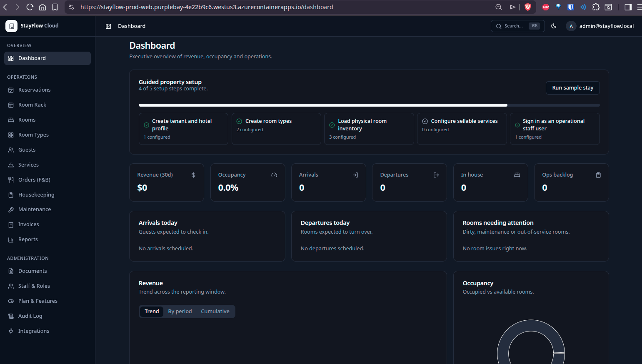642x364 pixels.
Task: Click the Arrivals sign-in arrow icon
Action: pyautogui.click(x=355, y=175)
